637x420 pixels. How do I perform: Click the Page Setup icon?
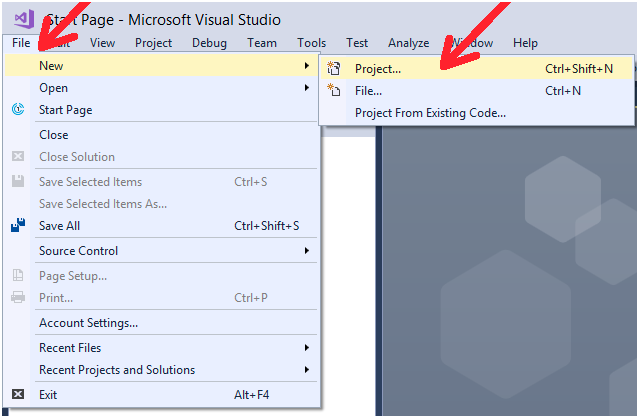click(18, 275)
